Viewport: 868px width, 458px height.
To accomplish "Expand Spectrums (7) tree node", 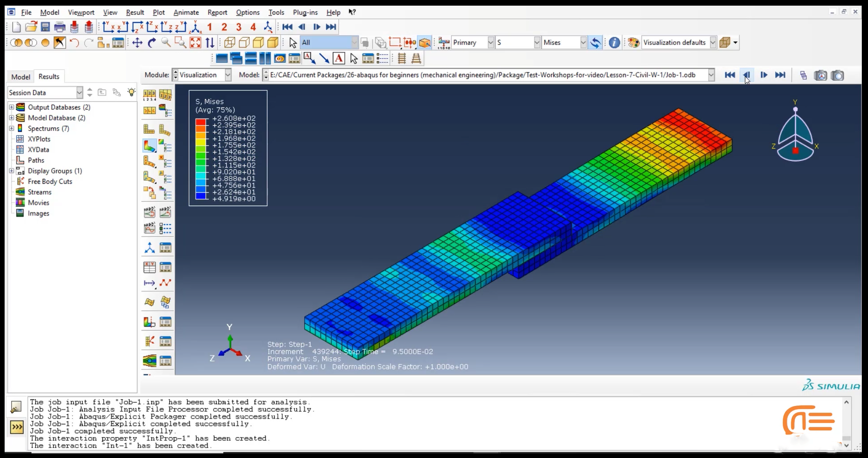I will point(11,129).
